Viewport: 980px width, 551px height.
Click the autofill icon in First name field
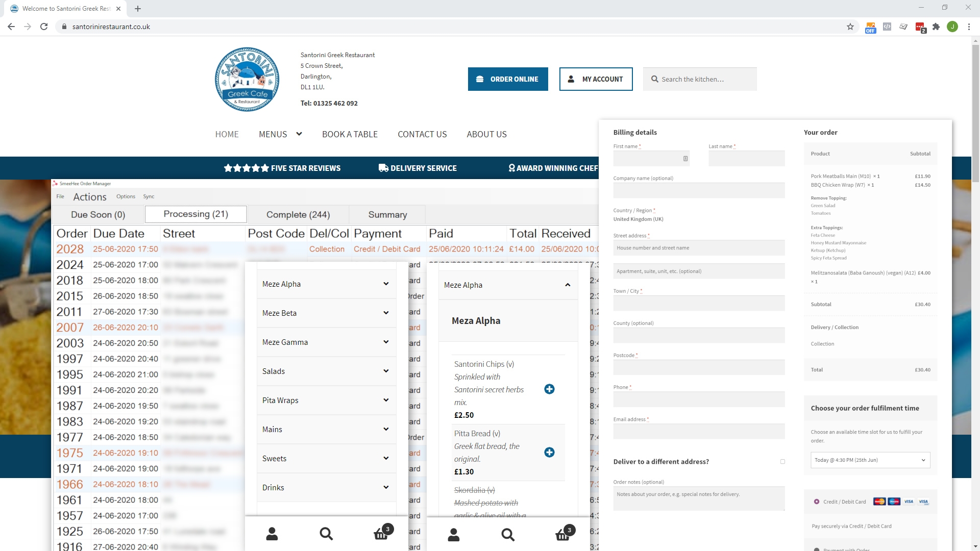point(685,159)
